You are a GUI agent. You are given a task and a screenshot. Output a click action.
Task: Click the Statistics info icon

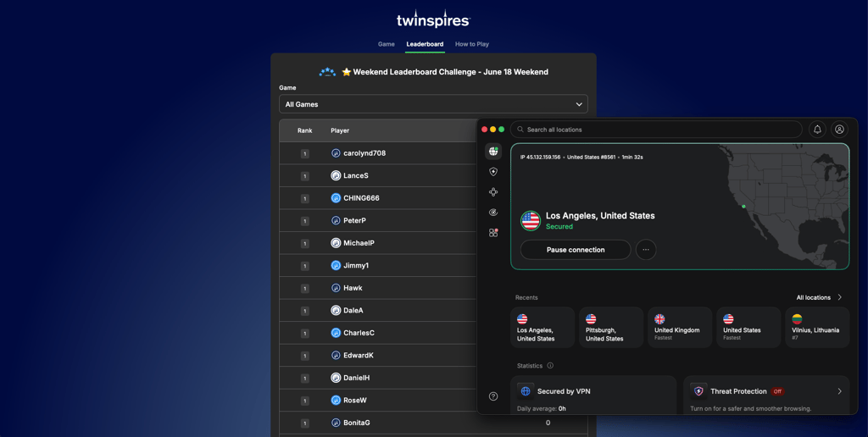(x=550, y=366)
